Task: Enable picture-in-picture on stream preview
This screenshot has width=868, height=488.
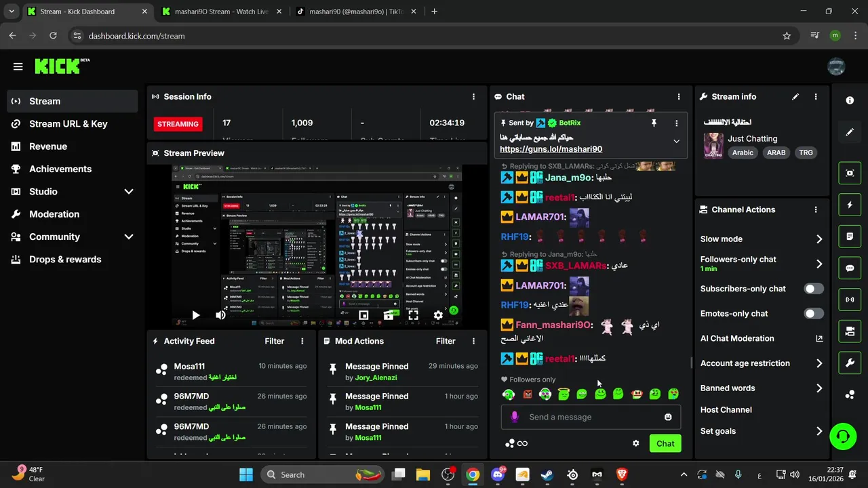Action: (363, 315)
